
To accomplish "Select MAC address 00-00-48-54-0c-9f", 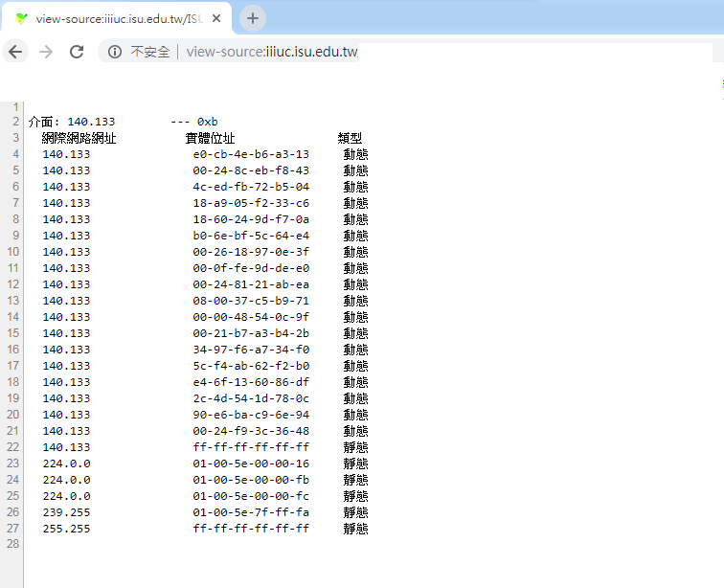I will click(251, 317).
